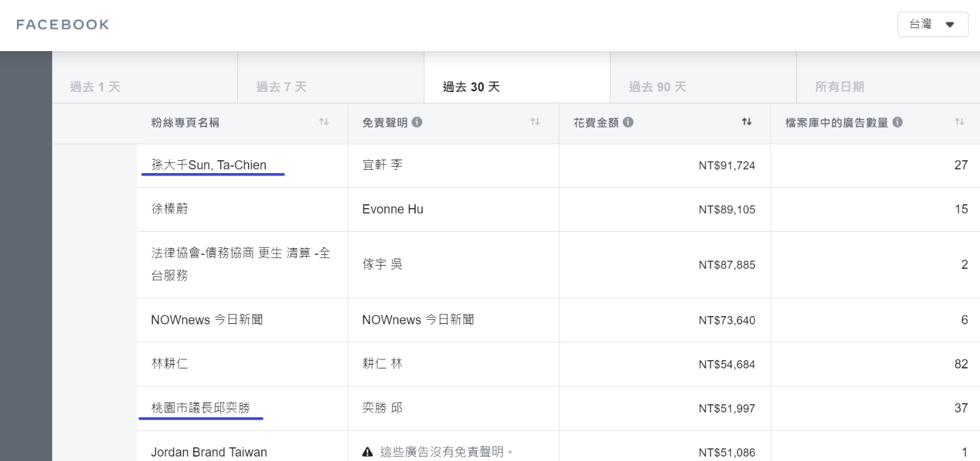Open the 孫大千Sun, Ta-Chien page link

click(x=209, y=165)
